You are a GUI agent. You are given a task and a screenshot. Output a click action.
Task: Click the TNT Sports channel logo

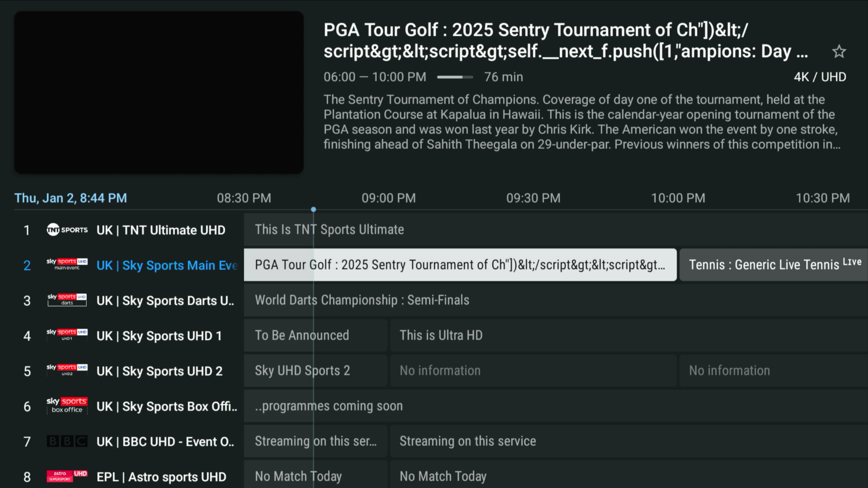pos(67,230)
